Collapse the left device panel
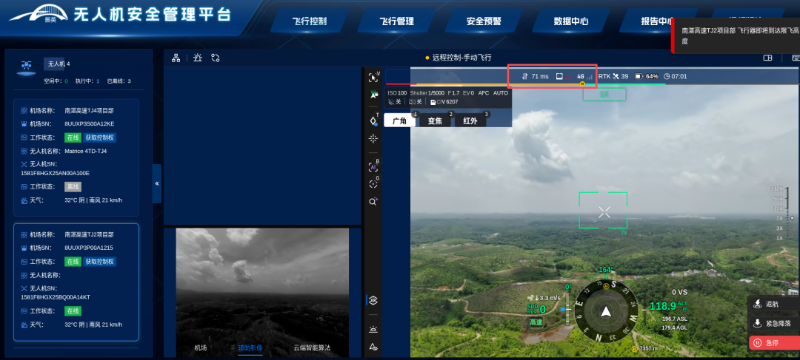800x360 pixels. coord(157,184)
